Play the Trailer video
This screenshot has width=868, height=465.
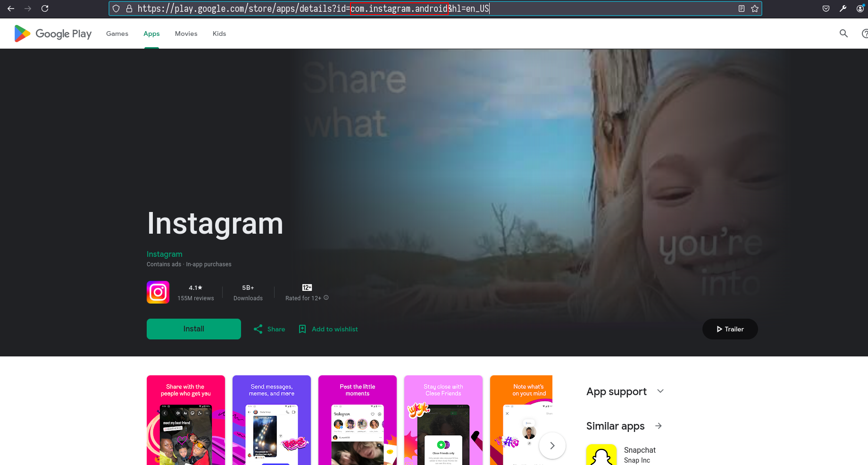(730, 329)
